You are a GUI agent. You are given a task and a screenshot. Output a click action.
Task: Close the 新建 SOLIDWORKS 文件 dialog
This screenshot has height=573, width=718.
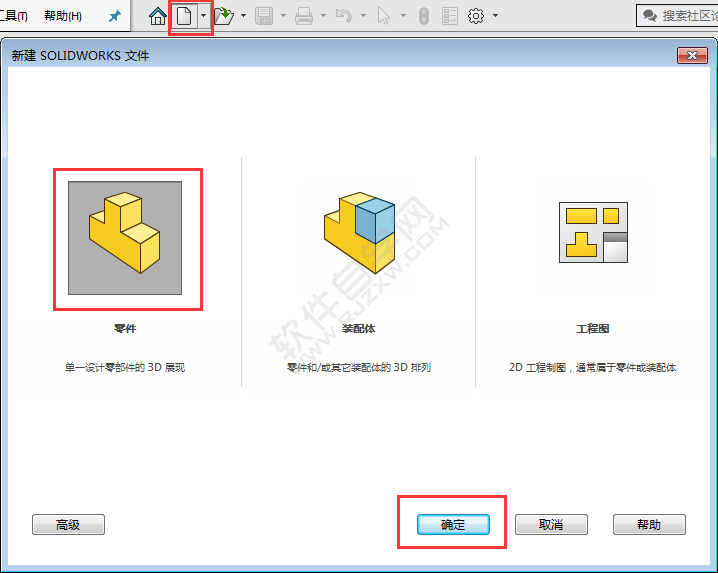coord(692,55)
